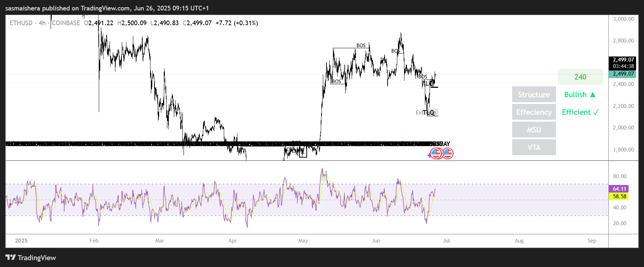Click the Bullish value cell
This screenshot has height=267, width=644.
point(580,95)
